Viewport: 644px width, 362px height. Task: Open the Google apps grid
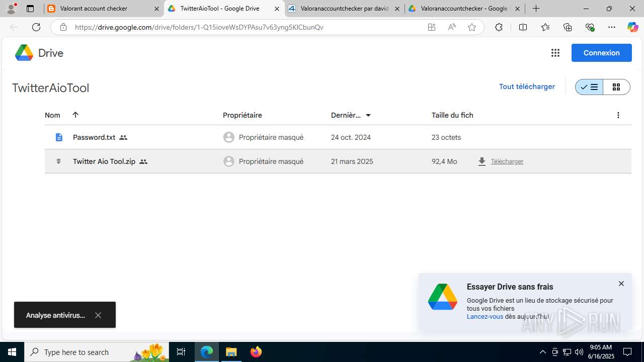(x=555, y=53)
